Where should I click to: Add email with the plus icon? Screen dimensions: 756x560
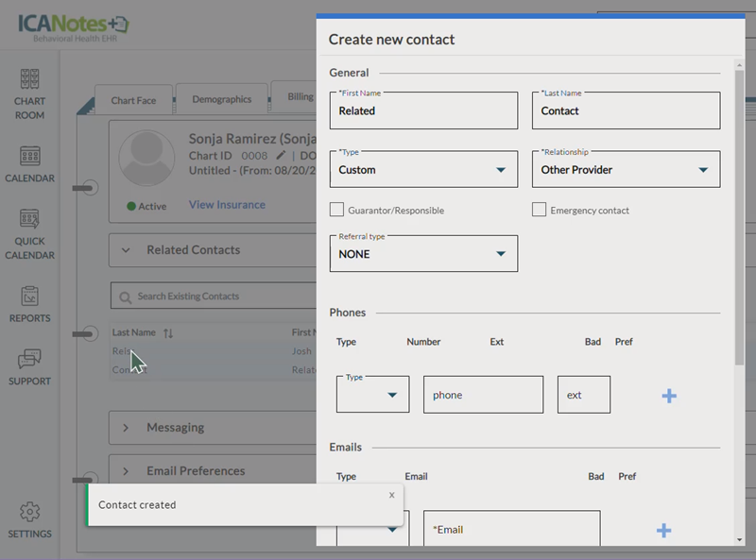click(x=663, y=530)
